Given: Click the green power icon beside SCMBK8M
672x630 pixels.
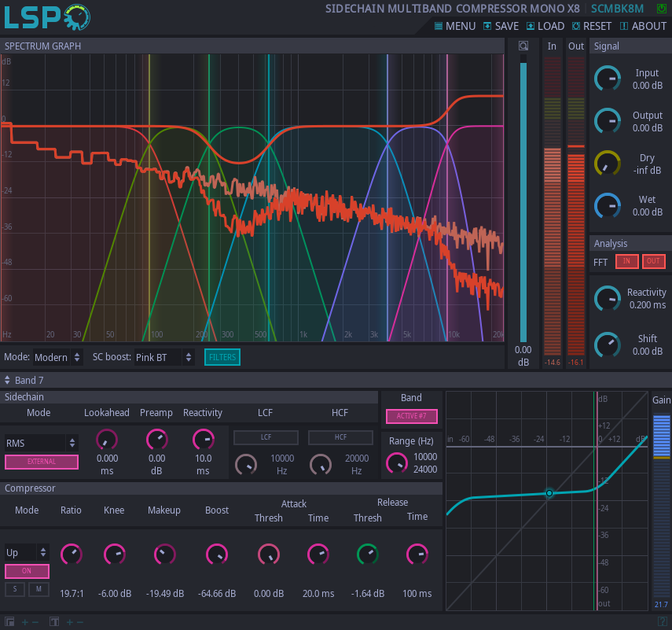Looking at the screenshot, I should click(662, 8).
